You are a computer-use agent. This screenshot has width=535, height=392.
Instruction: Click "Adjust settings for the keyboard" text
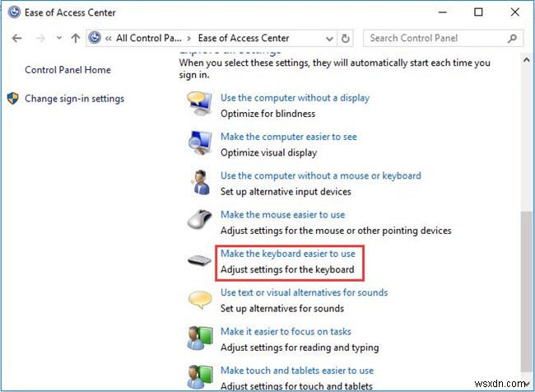[287, 269]
